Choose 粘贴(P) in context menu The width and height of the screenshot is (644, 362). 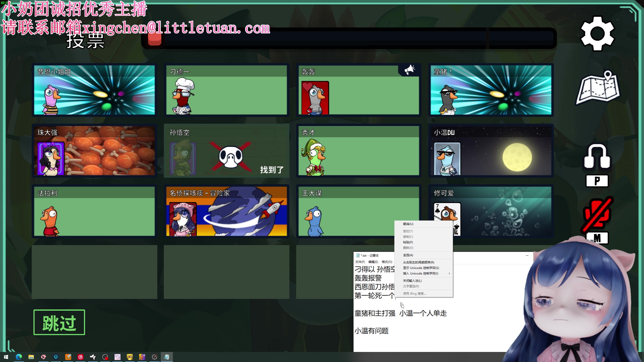pyautogui.click(x=408, y=242)
